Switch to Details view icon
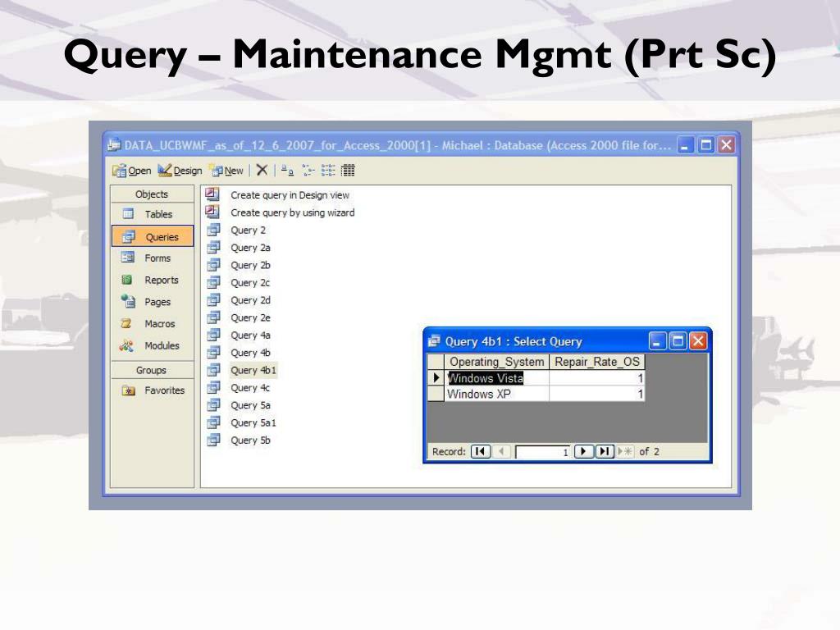 coord(348,171)
